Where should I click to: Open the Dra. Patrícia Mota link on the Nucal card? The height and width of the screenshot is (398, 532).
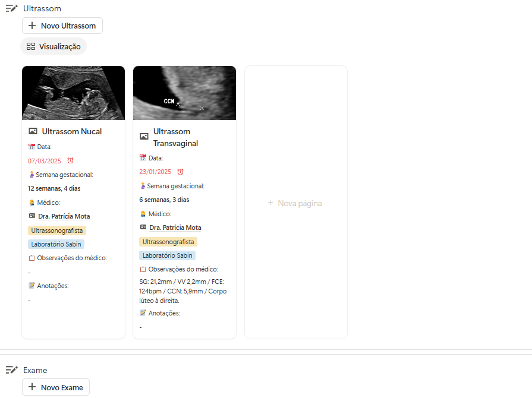(x=64, y=216)
